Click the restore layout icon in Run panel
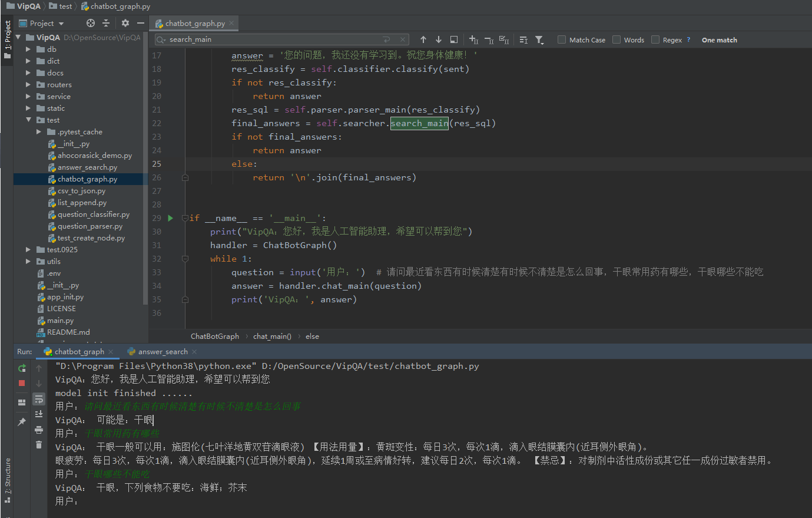This screenshot has height=518, width=812. (22, 402)
